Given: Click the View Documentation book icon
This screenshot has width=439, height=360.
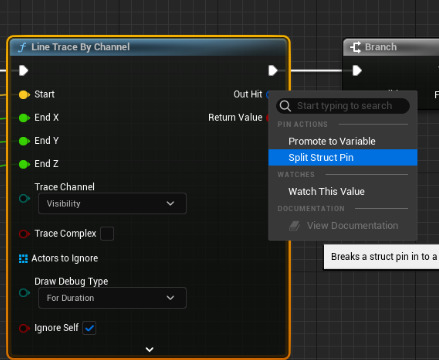Looking at the screenshot, I should [x=294, y=226].
